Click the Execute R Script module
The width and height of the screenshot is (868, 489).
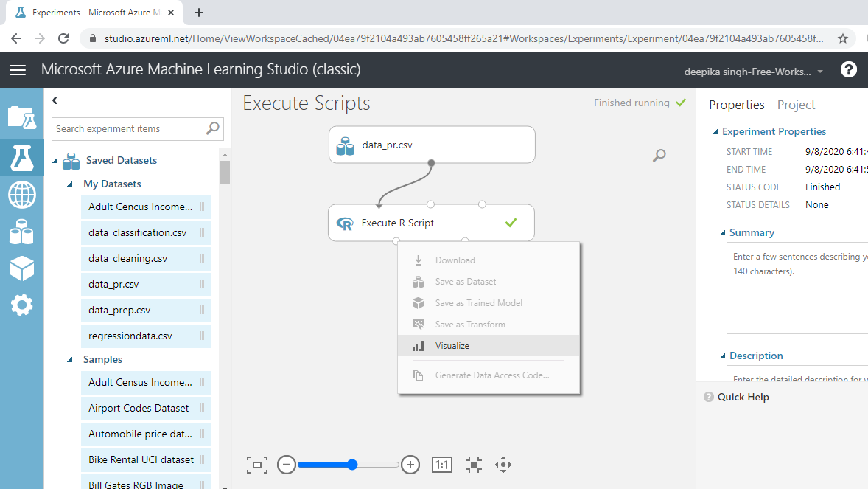pos(431,223)
